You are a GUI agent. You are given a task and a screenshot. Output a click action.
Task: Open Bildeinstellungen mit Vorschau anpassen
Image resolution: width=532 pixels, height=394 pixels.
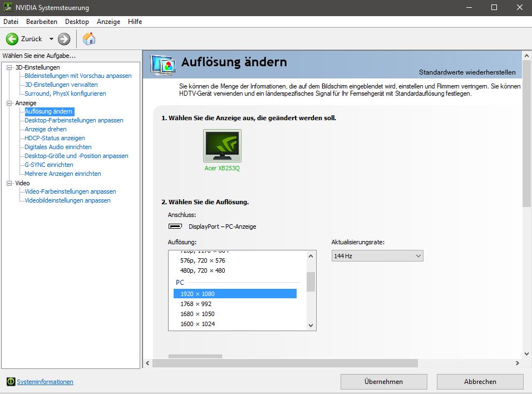(78, 76)
